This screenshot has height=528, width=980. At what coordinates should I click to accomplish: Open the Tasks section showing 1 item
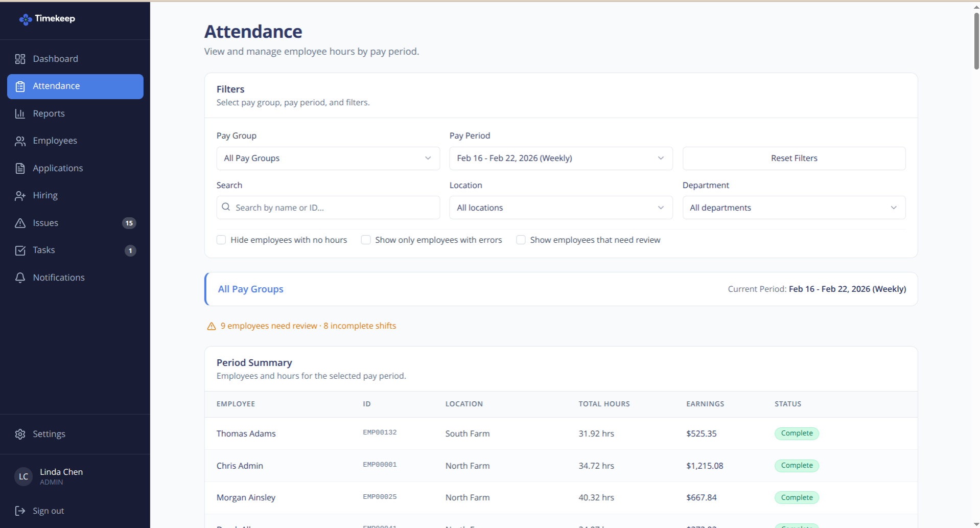click(44, 250)
